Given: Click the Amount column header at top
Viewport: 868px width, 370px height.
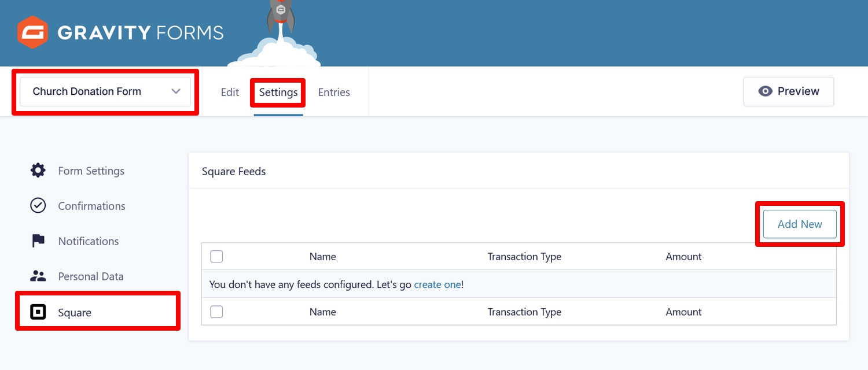Looking at the screenshot, I should (683, 257).
